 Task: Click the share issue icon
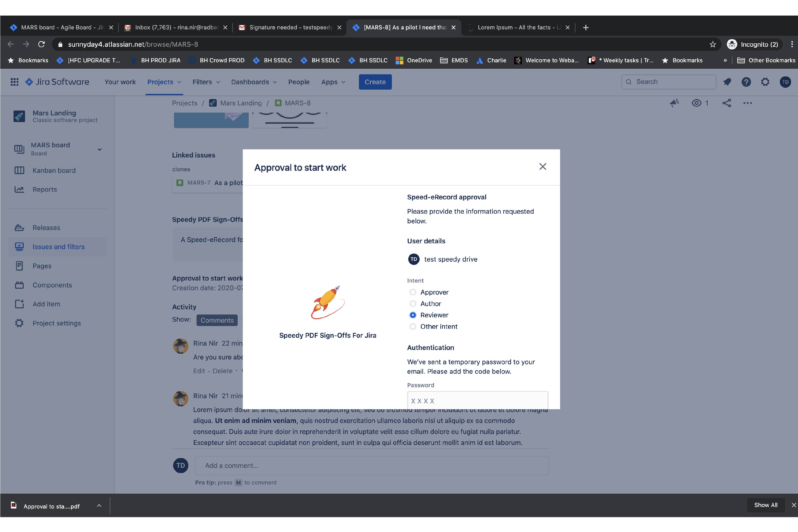(x=727, y=103)
